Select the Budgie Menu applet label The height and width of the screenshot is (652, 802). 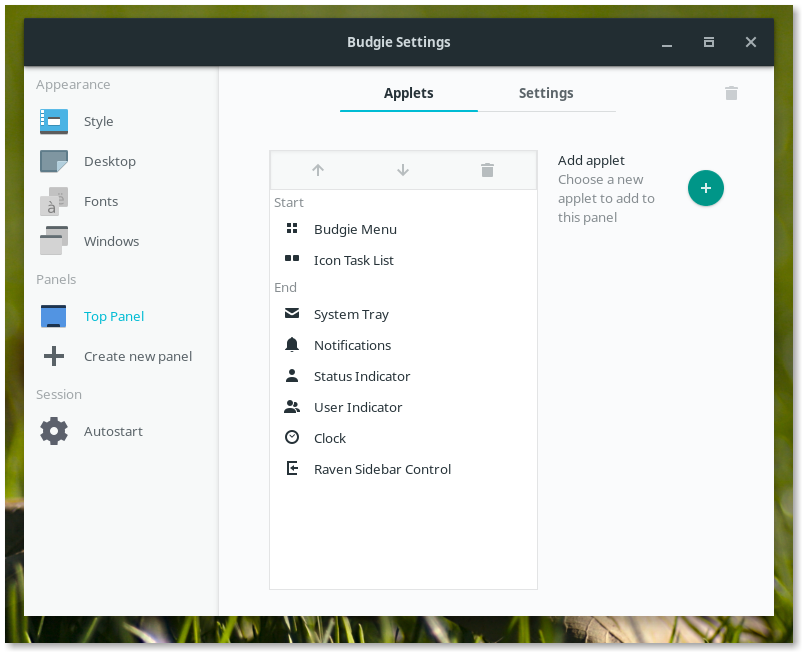[355, 230]
